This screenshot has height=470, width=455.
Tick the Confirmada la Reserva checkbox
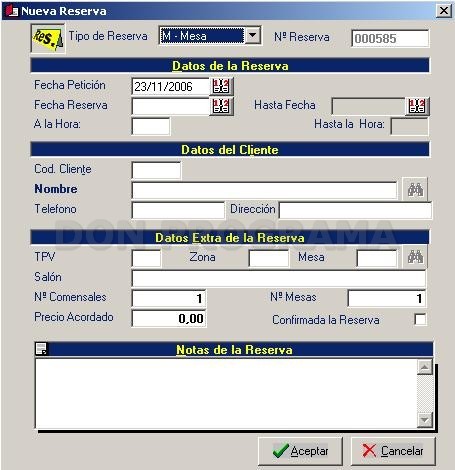(420, 319)
